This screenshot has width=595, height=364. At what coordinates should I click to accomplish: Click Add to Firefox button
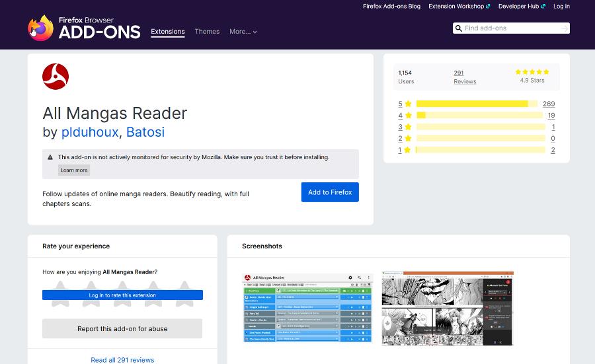pyautogui.click(x=330, y=192)
